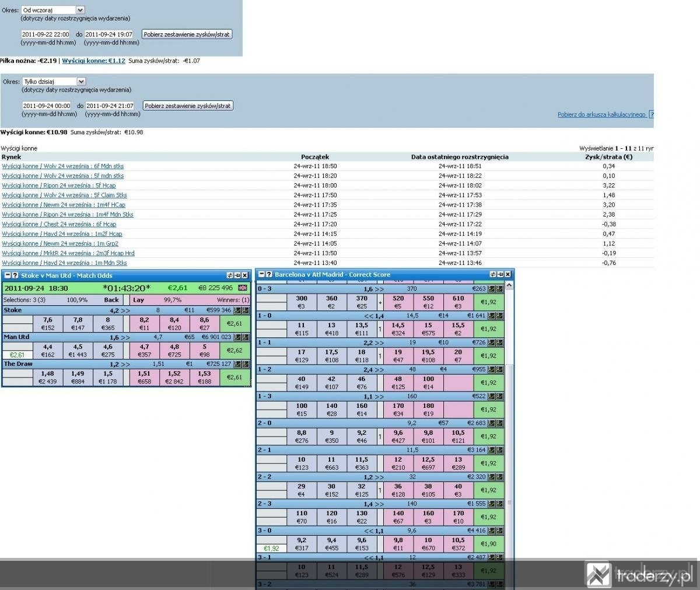Lay Man Utd at odds 4,7
This screenshot has height=590, width=700.
tap(144, 350)
